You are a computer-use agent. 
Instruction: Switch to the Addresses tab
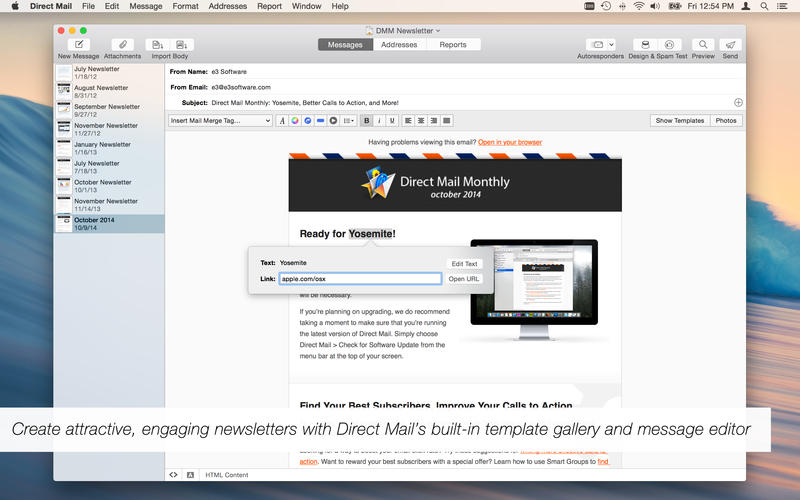point(399,45)
